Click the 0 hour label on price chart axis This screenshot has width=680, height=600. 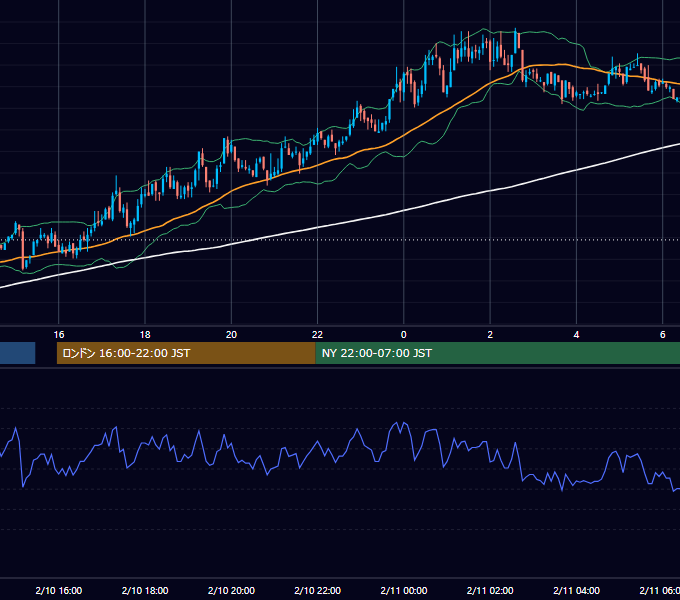point(404,335)
